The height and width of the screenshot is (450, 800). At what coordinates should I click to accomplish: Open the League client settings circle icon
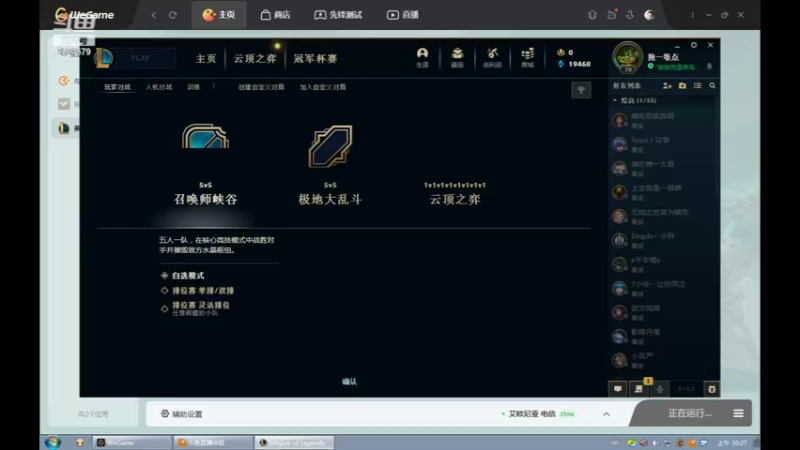[x=694, y=45]
